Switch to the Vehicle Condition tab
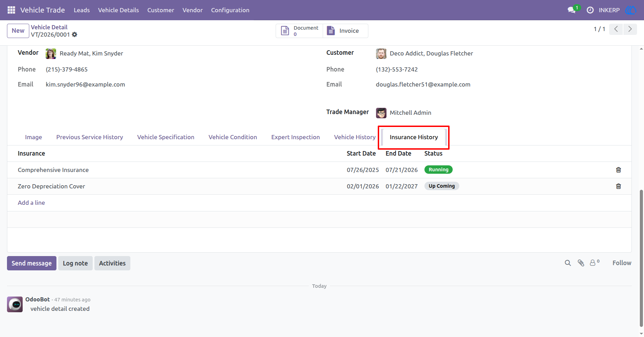 (233, 137)
